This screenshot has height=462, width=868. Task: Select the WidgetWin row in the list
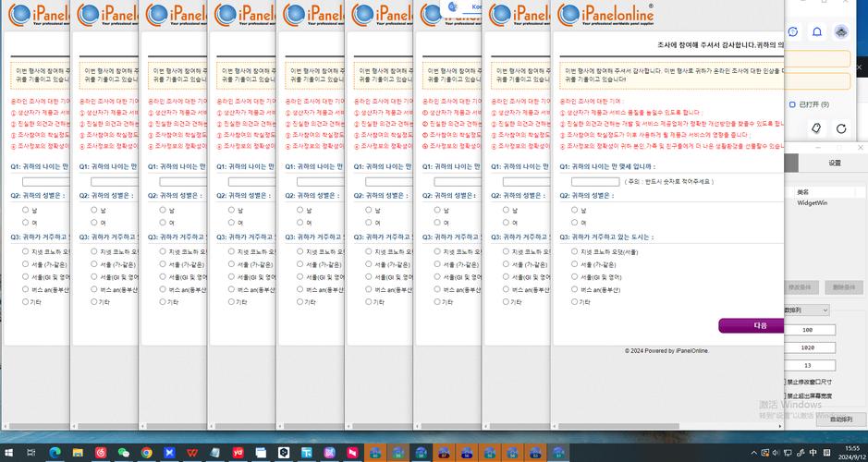tap(813, 203)
